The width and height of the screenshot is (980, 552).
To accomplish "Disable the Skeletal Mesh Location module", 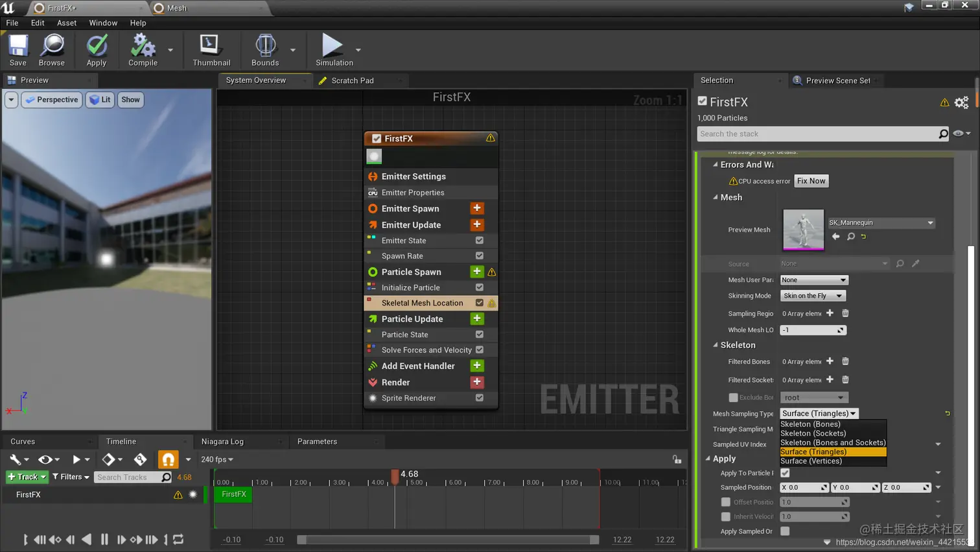I will point(480,303).
